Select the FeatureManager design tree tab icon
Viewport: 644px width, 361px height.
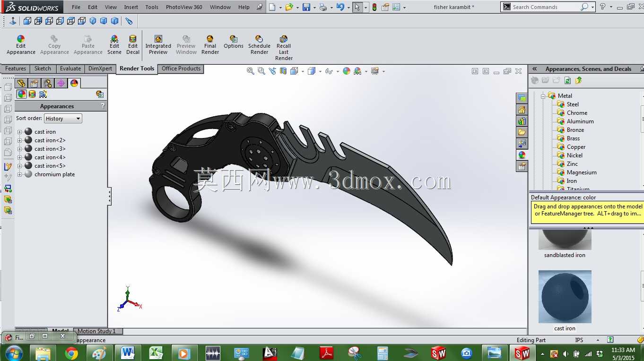point(21,83)
